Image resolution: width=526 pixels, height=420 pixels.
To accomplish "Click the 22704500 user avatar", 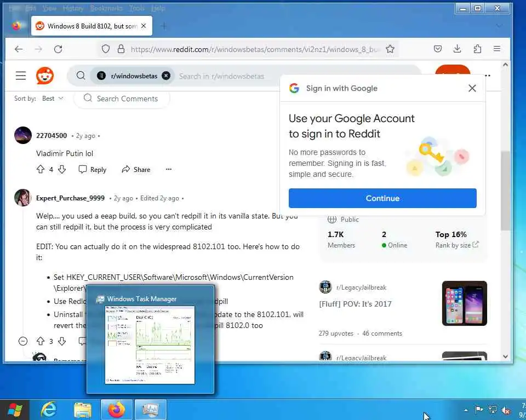I will [x=23, y=135].
